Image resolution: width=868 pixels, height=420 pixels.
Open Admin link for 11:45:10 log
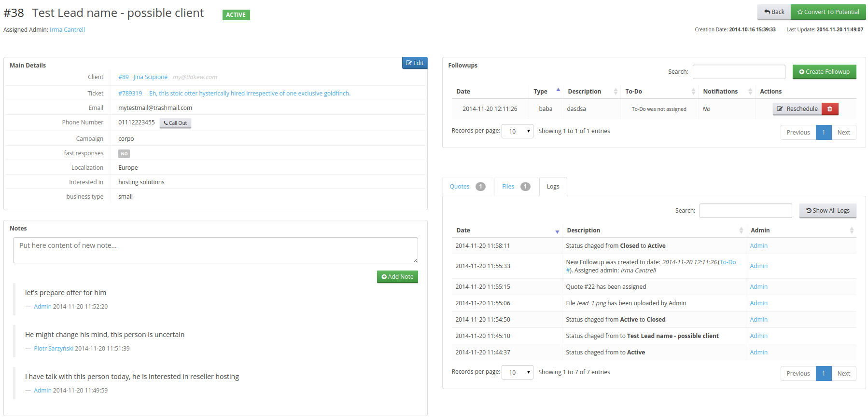click(758, 336)
